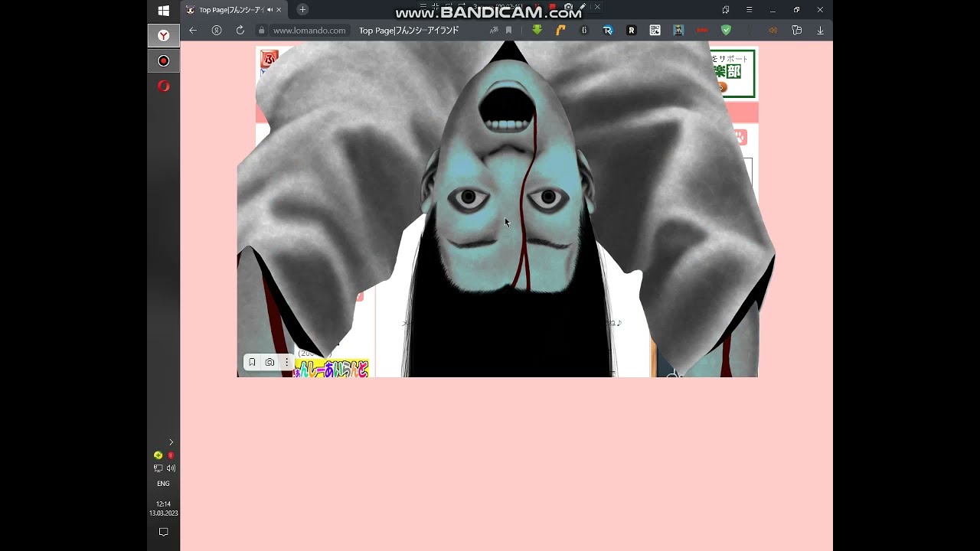This screenshot has width=980, height=551.
Task: Open the browser extensions panel
Action: (797, 31)
